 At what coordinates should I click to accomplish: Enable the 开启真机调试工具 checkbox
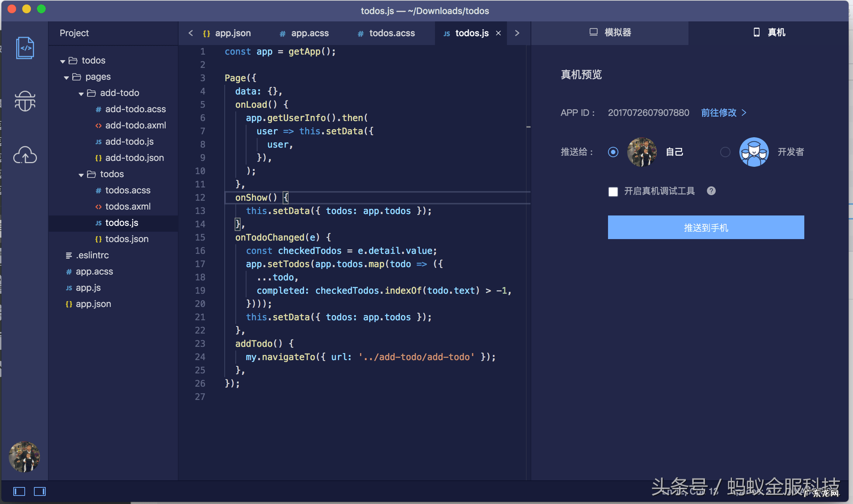[613, 191]
